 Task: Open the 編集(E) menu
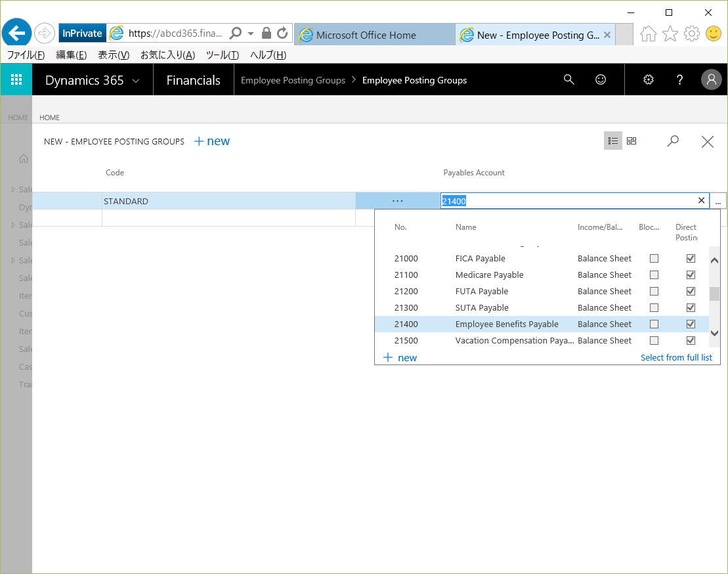coord(71,55)
